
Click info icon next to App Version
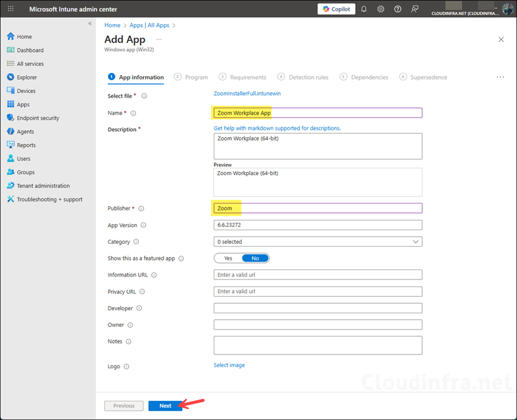point(143,225)
